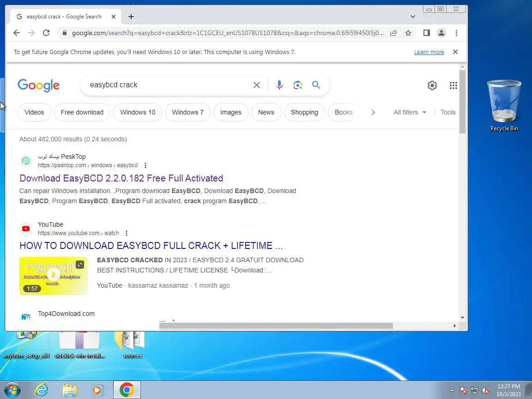Open the Chrome side panel

point(427,33)
